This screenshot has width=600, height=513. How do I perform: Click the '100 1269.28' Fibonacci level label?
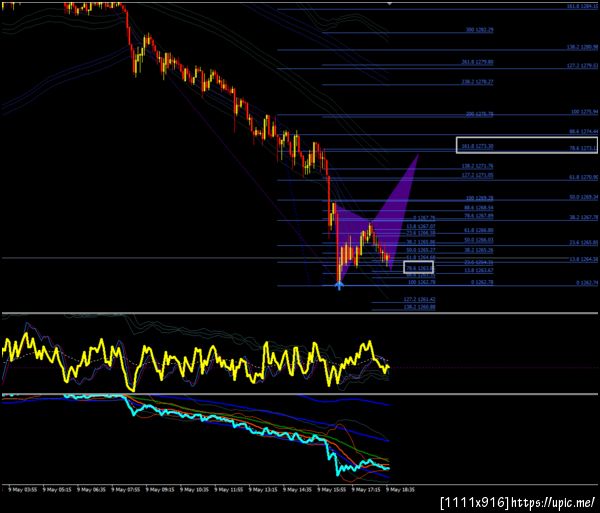[479, 199]
